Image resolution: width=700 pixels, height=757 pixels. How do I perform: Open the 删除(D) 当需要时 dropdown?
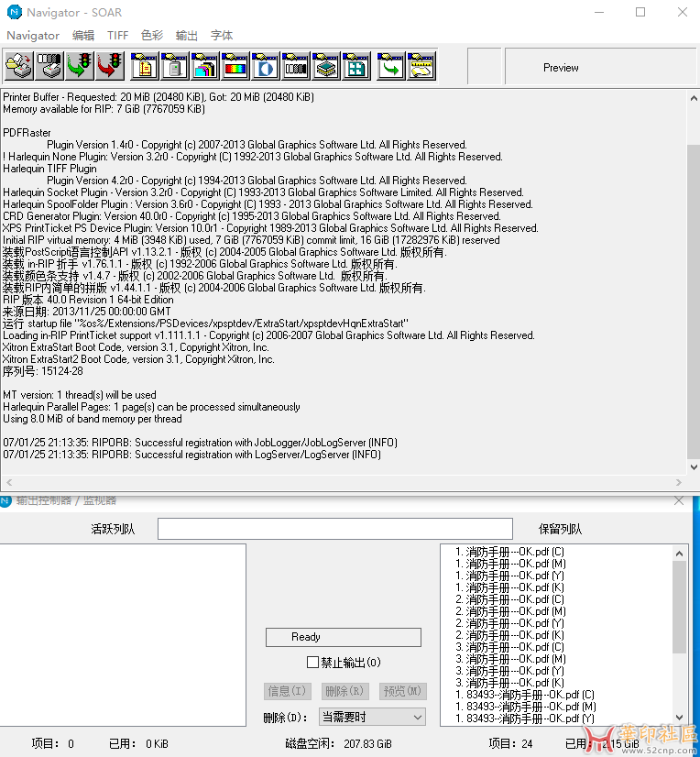[x=372, y=718]
